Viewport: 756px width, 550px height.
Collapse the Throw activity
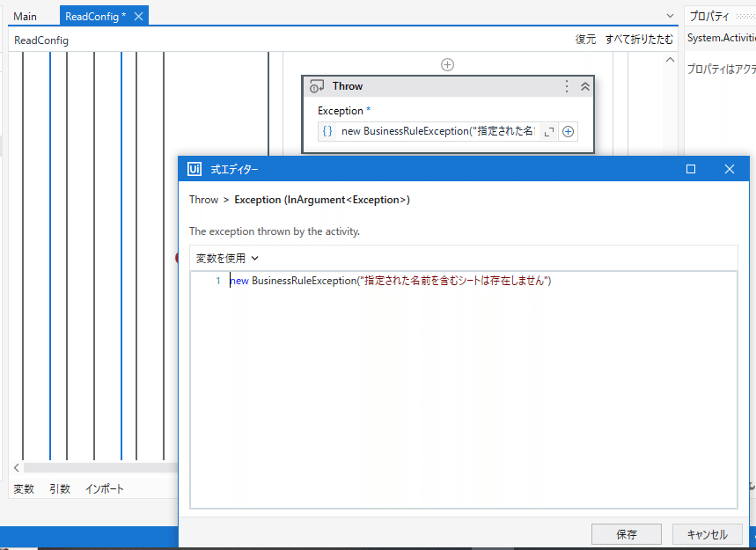(585, 86)
